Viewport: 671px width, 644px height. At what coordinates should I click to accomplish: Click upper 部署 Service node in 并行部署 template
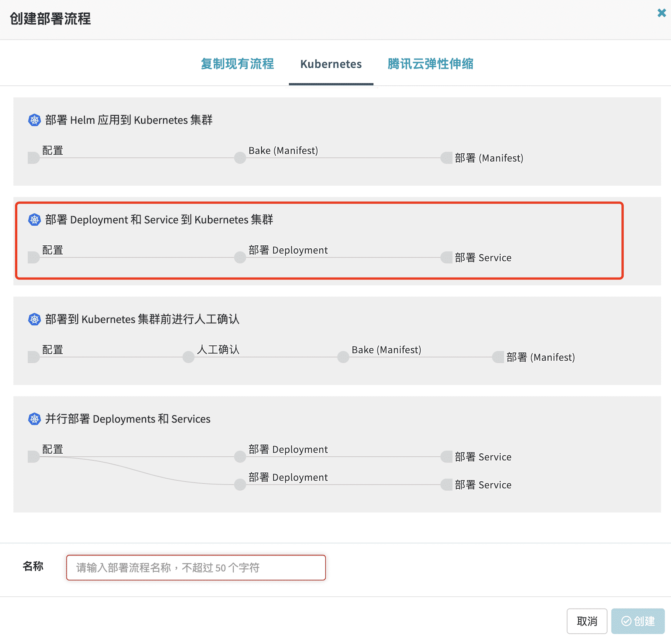pyautogui.click(x=446, y=456)
